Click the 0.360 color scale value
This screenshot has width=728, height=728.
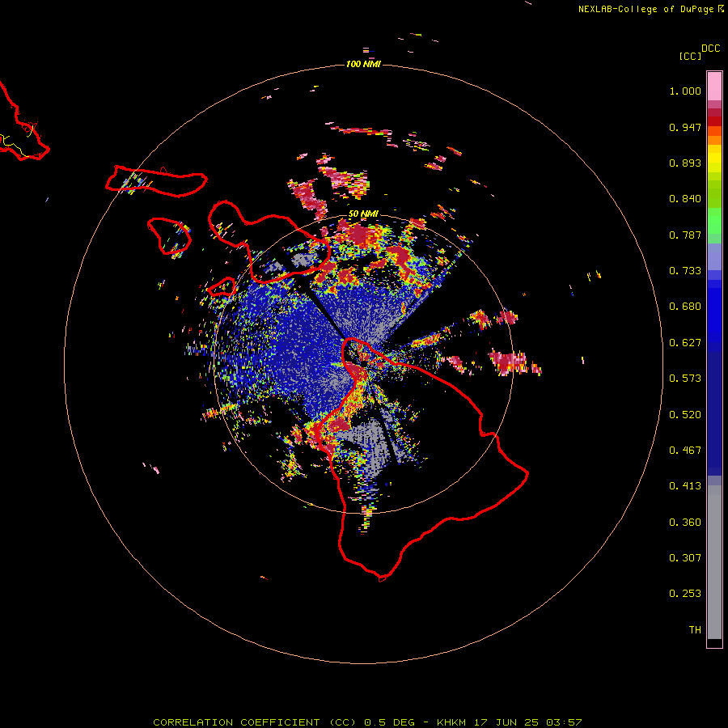click(685, 523)
